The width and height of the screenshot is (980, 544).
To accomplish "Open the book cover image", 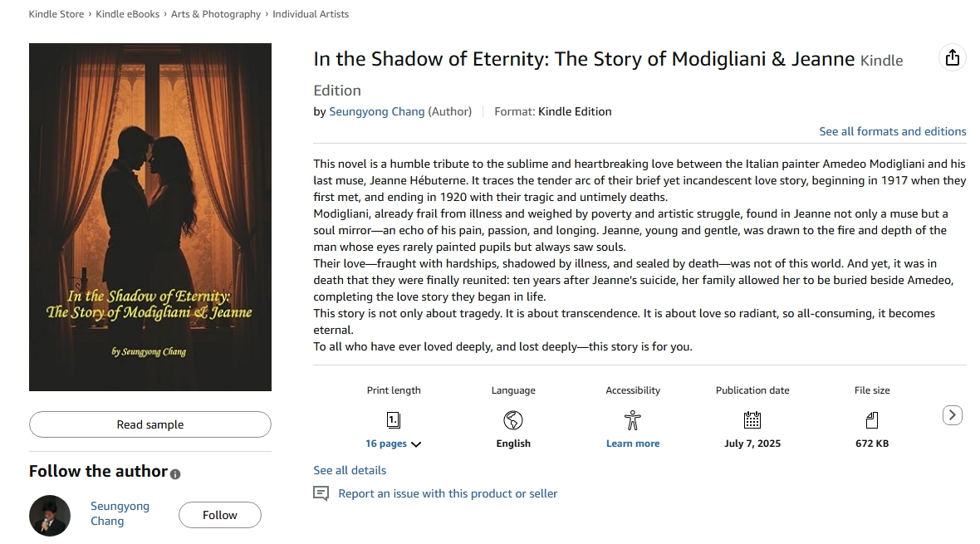I will 150,217.
